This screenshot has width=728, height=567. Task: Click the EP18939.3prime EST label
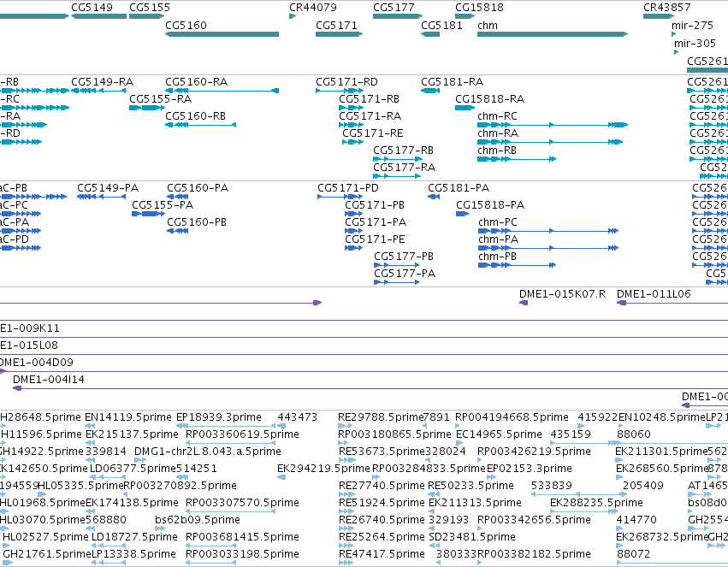click(219, 417)
